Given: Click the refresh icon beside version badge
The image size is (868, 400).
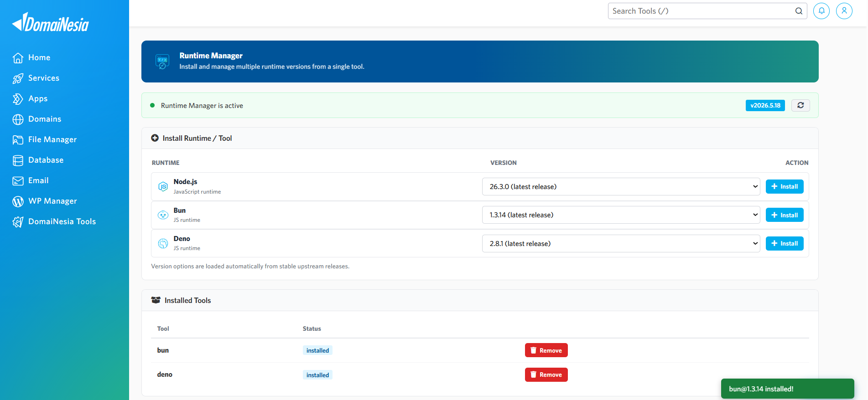Looking at the screenshot, I should click(800, 105).
